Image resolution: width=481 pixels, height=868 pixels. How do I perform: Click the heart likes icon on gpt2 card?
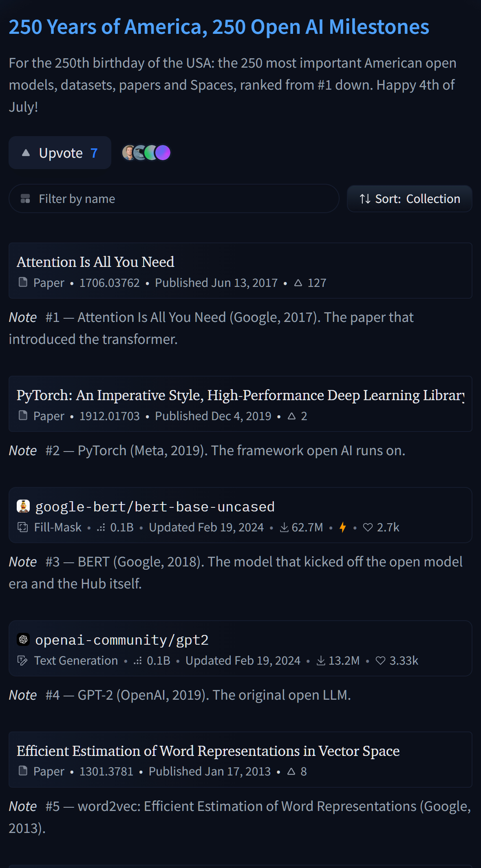[x=380, y=661]
